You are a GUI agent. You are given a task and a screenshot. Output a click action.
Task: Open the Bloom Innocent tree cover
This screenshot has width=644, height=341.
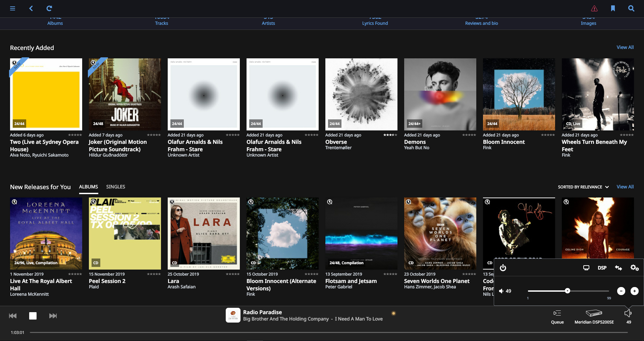[519, 94]
